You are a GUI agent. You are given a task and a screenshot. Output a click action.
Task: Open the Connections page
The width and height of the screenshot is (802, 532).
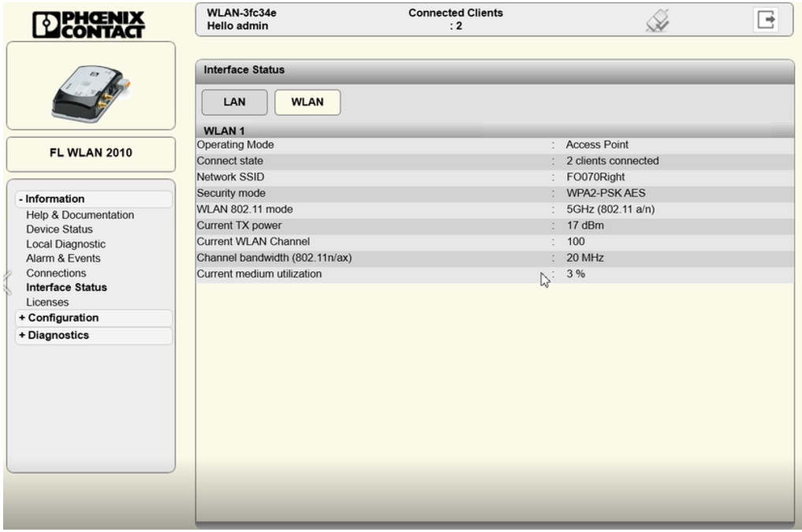[x=56, y=273]
